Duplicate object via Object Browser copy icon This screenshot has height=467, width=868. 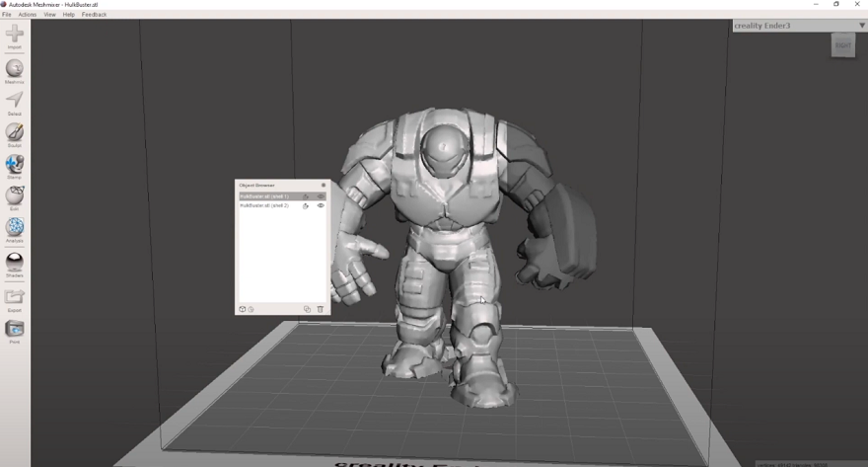[x=307, y=309]
